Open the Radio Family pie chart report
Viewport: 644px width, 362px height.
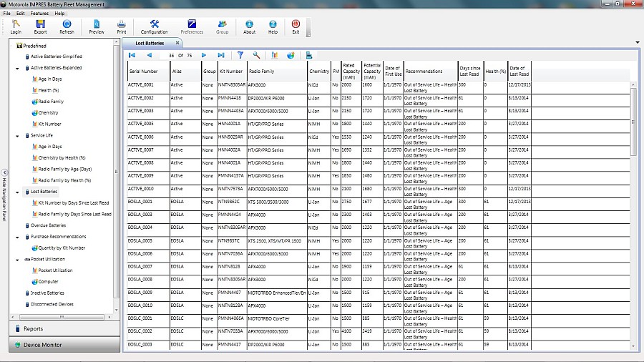pyautogui.click(x=48, y=102)
